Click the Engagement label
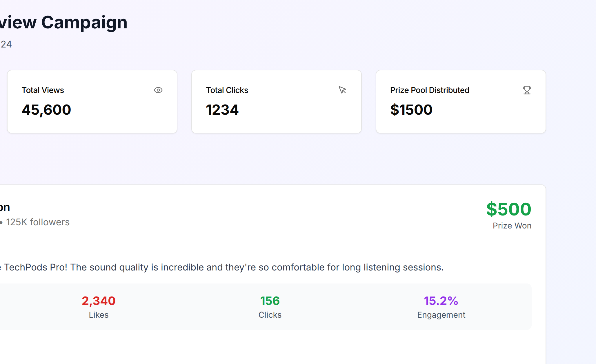Screen dimensions: 596x364 tap(441, 315)
